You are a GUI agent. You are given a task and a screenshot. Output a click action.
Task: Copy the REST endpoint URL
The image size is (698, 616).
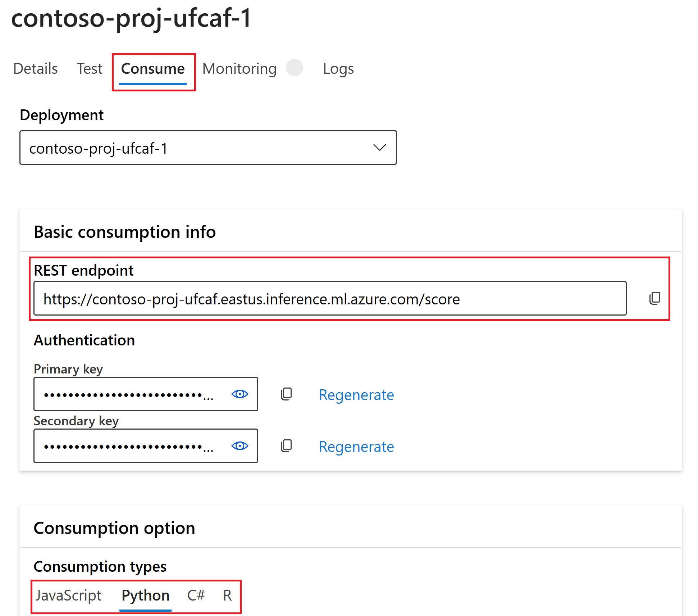point(655,298)
